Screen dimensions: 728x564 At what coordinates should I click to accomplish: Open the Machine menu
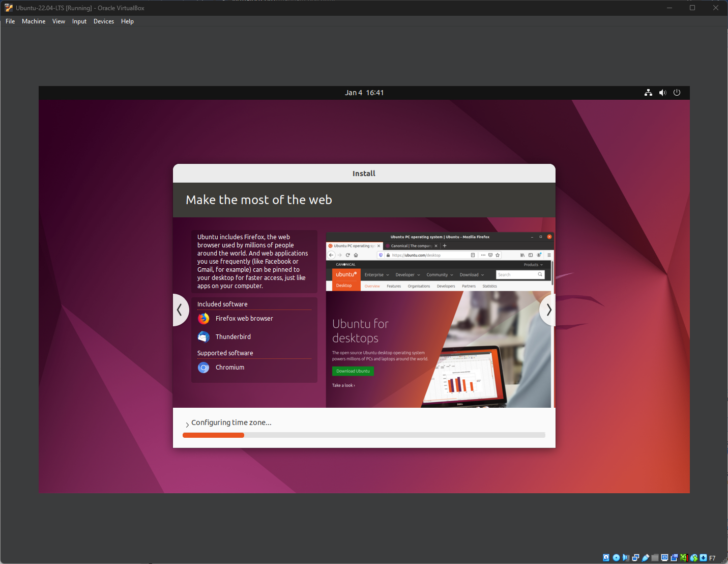(x=34, y=21)
